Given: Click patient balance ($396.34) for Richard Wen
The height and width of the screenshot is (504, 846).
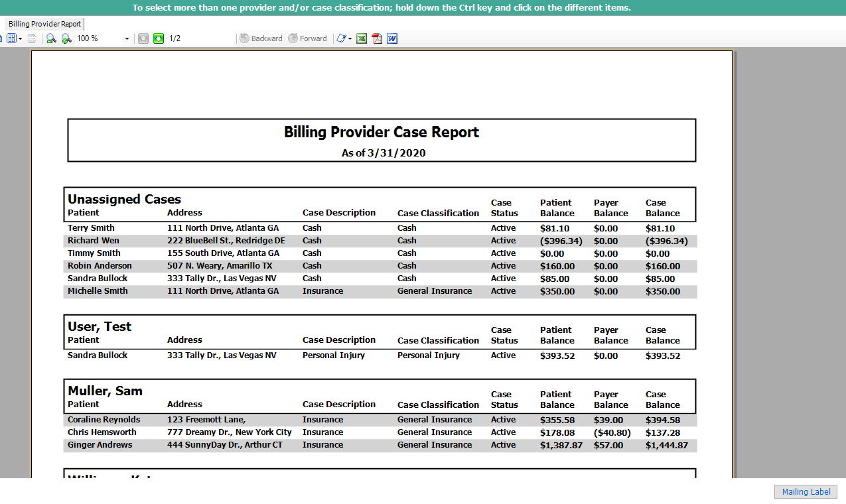Looking at the screenshot, I should click(561, 241).
